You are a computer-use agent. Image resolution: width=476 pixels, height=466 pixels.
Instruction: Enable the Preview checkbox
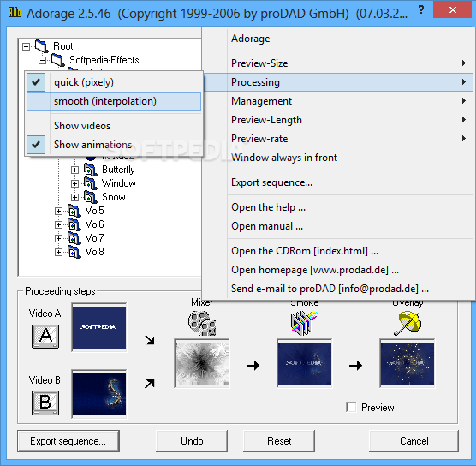351,407
